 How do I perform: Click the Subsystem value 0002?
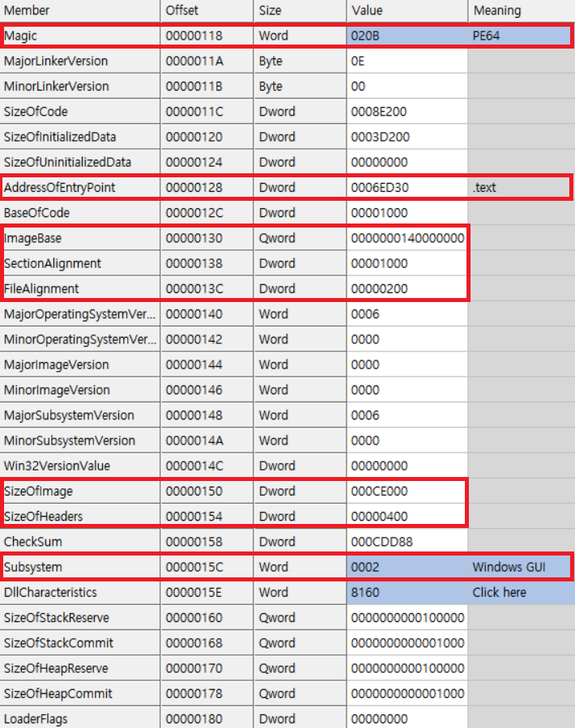[x=407, y=567]
